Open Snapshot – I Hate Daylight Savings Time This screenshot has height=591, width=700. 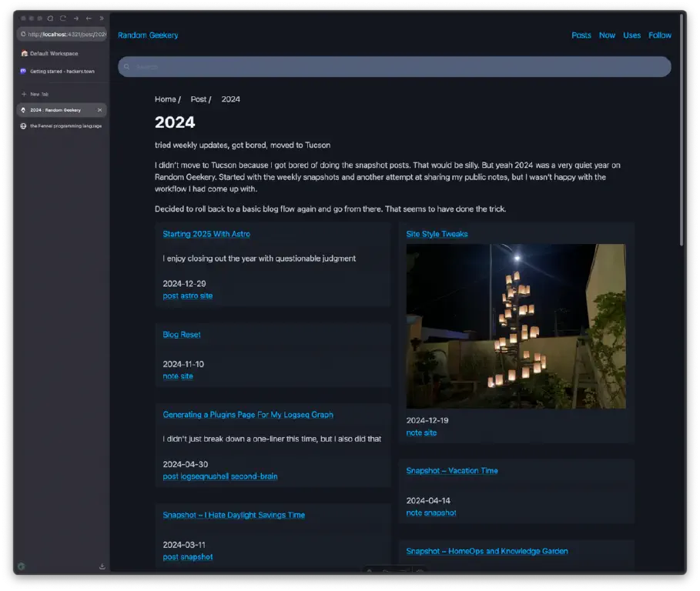233,515
